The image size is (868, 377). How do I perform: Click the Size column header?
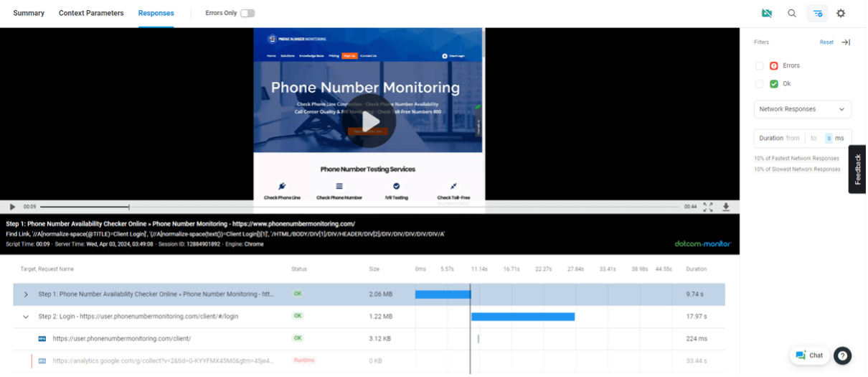point(374,269)
